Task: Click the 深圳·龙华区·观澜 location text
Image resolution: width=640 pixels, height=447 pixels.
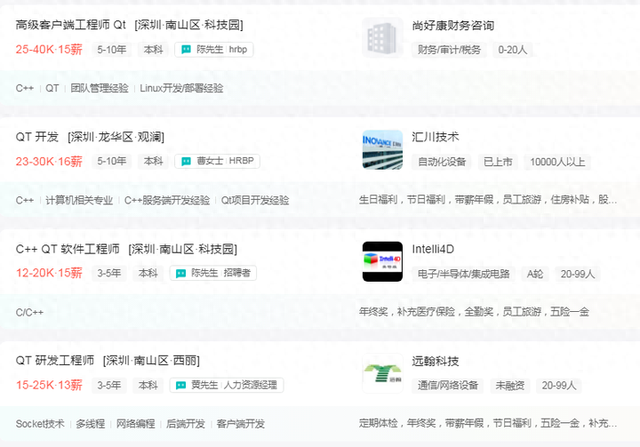Action: click(116, 137)
